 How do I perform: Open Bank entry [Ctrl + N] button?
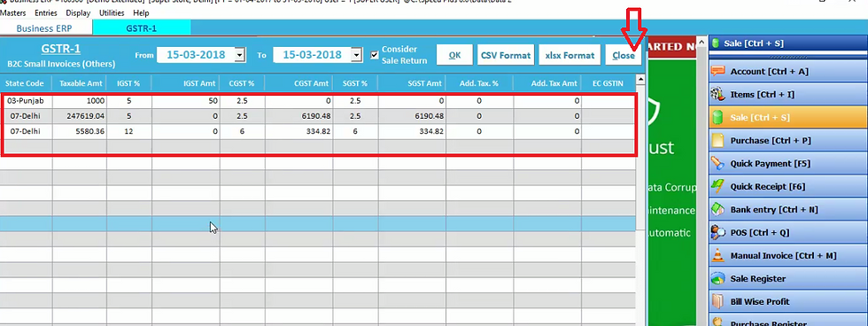coord(787,210)
